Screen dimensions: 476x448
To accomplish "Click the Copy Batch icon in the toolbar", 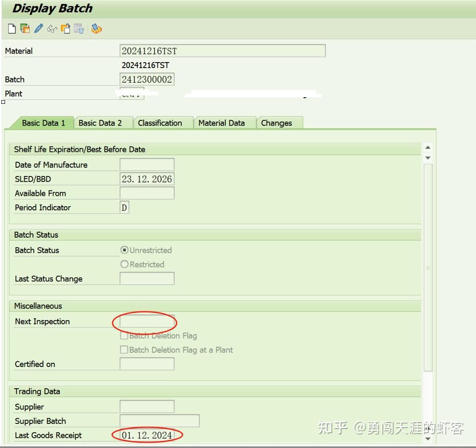I will 64,29.
